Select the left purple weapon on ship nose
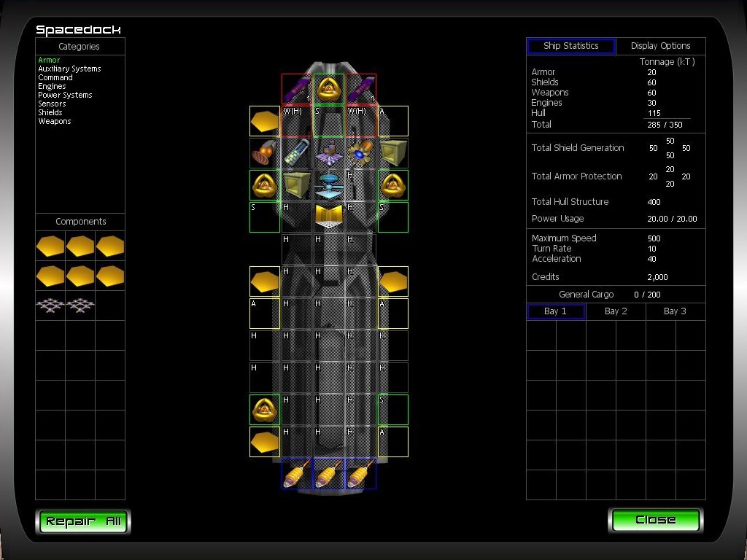This screenshot has width=747, height=560. (x=297, y=90)
